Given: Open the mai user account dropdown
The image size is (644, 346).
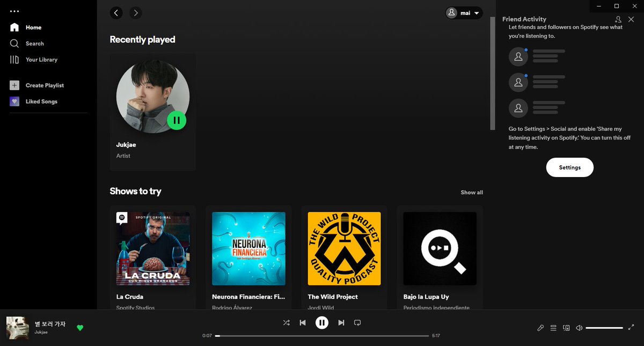Looking at the screenshot, I should [x=464, y=13].
